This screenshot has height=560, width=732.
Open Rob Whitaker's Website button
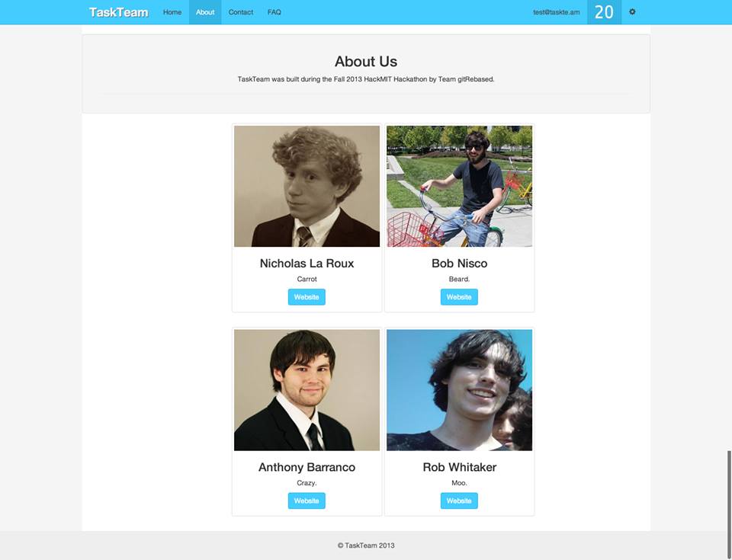(459, 501)
